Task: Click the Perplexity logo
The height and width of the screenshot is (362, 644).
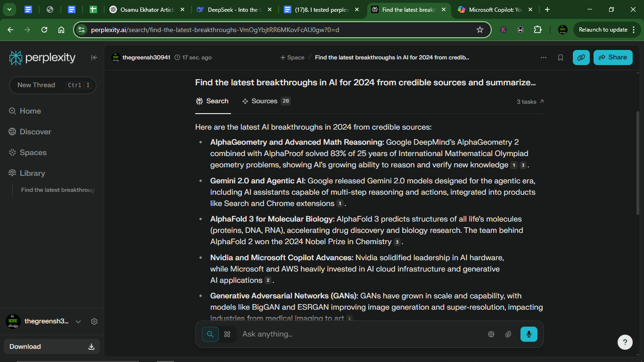Action: point(42,58)
